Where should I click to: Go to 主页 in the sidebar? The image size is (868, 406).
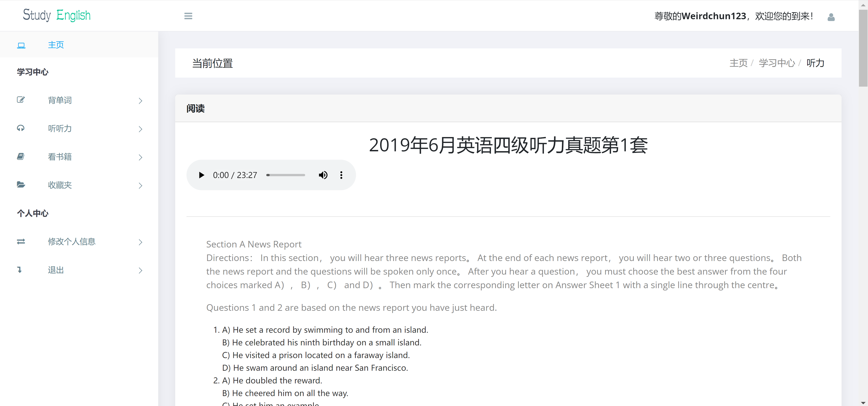(56, 45)
